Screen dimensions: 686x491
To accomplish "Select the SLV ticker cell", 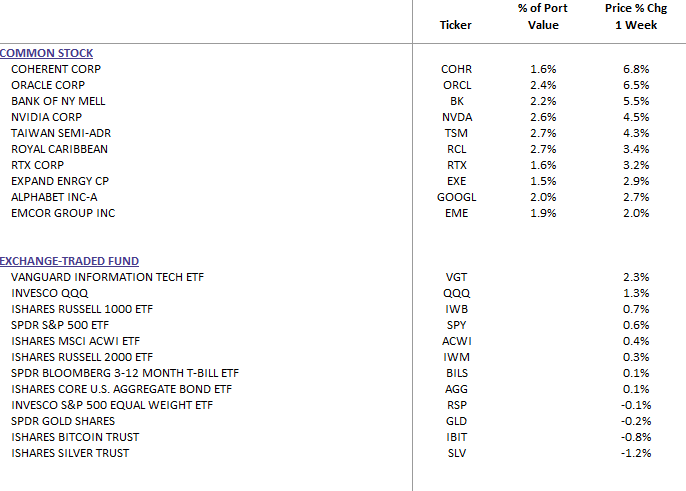I will (x=457, y=453).
